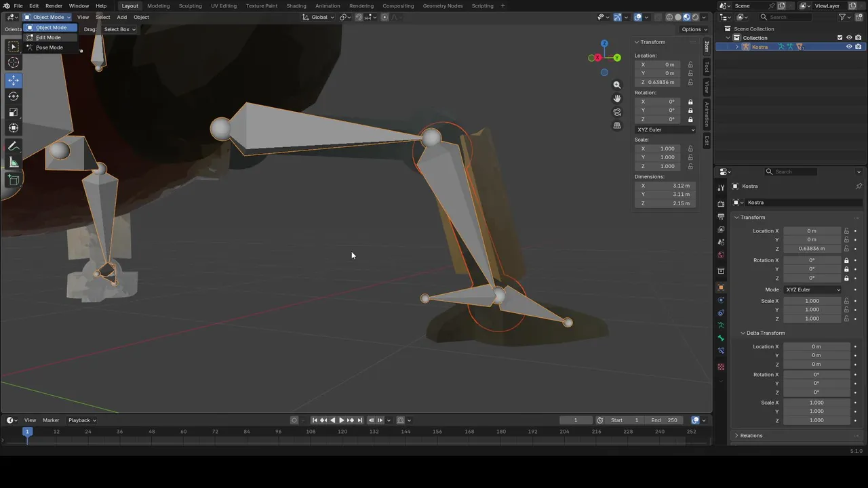Select rendered viewport shading sphere
This screenshot has height=488, width=868.
coord(696,17)
